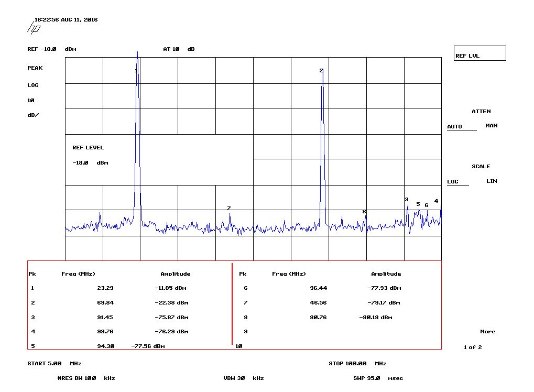The height and width of the screenshot is (392, 534).
Task: Click the 1 of 2 page indicator
Action: tap(473, 347)
